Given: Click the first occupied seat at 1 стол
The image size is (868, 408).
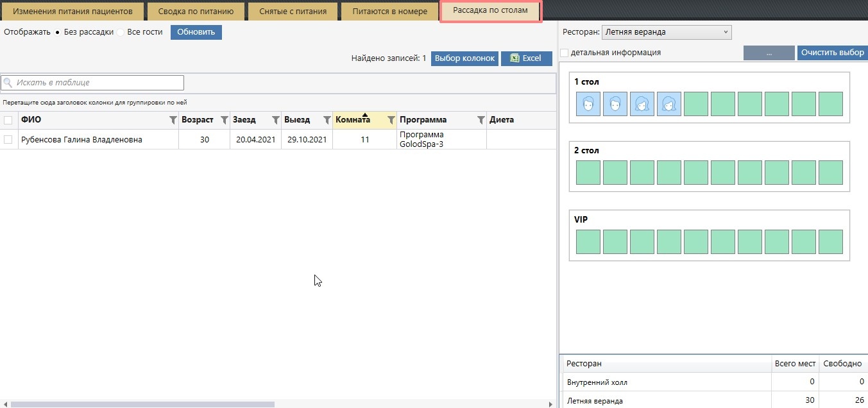Looking at the screenshot, I should coord(588,104).
